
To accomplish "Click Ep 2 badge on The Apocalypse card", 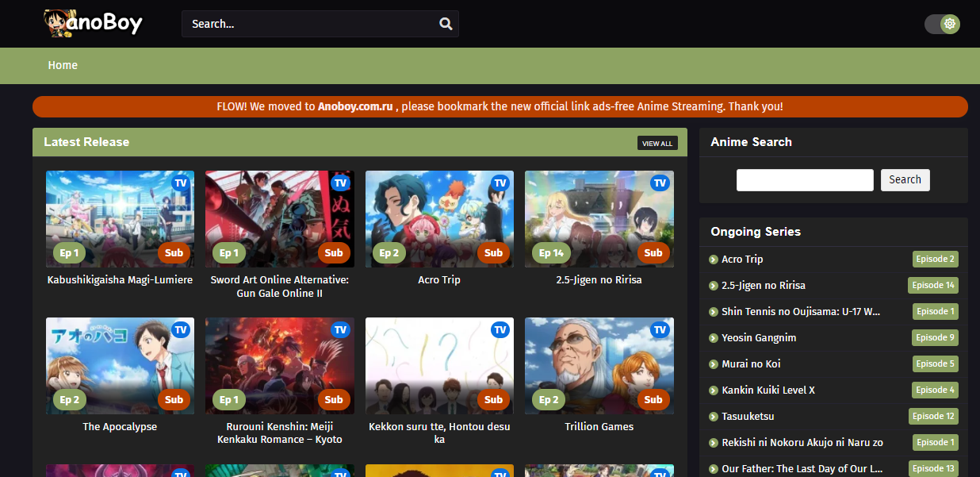I will tap(70, 400).
